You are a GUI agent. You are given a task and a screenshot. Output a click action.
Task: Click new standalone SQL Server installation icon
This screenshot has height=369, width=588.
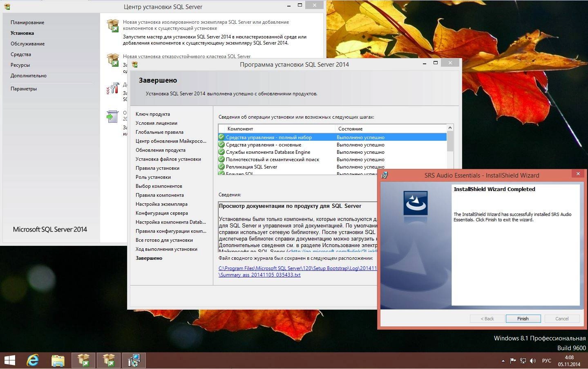pos(113,25)
